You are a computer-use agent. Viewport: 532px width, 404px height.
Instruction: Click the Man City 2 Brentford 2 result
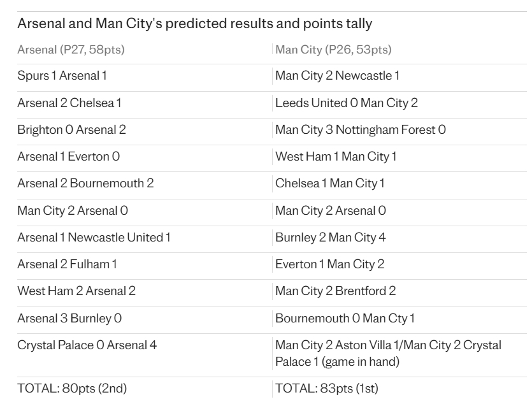335,291
